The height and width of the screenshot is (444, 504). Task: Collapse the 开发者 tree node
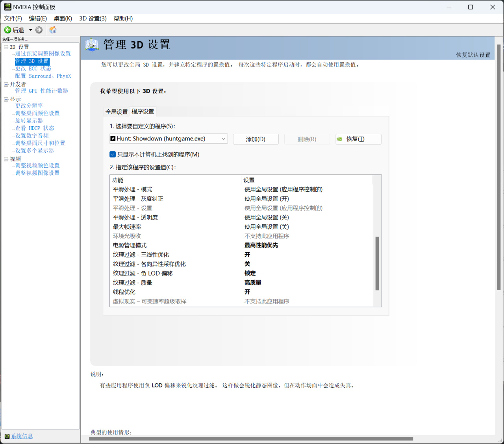[x=6, y=84]
